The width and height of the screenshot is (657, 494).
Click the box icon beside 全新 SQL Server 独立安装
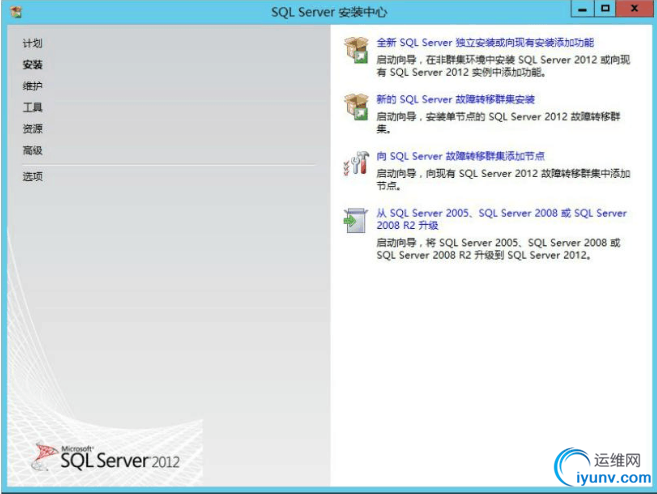click(x=356, y=50)
